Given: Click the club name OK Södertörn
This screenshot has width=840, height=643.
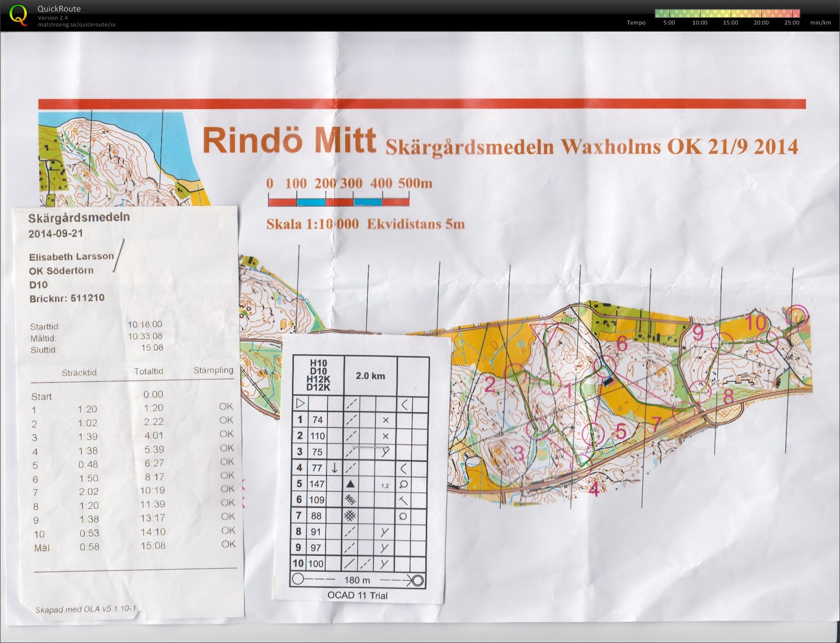Looking at the screenshot, I should pyautogui.click(x=61, y=271).
